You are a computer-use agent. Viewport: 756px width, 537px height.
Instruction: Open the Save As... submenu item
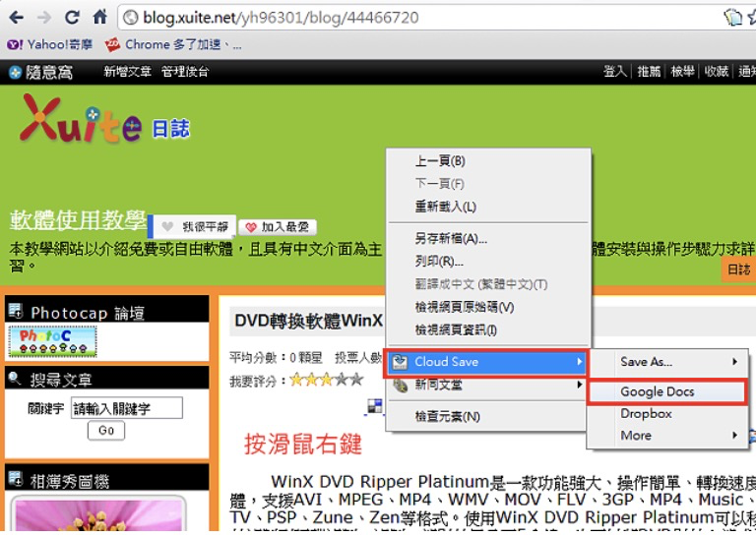coord(668,362)
